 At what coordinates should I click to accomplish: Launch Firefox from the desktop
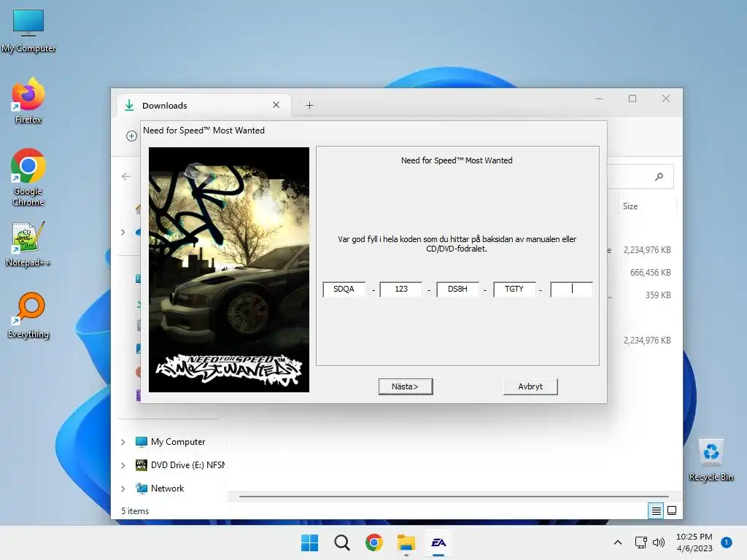[28, 101]
